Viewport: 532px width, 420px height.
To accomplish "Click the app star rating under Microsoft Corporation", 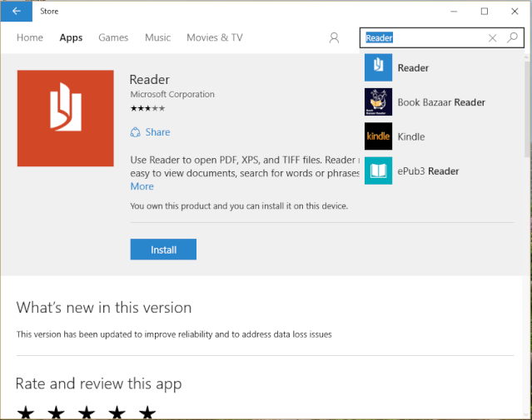I will pyautogui.click(x=147, y=108).
